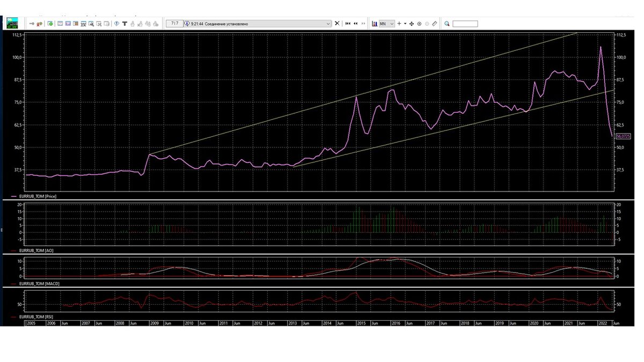Select the plus crosshair cursor tool
This screenshot has height=362, width=644.
(x=399, y=24)
